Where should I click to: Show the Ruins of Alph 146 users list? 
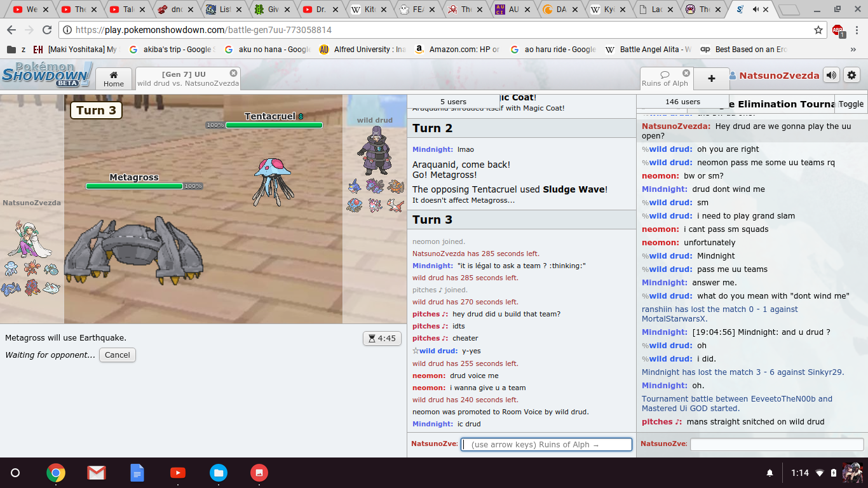(683, 102)
